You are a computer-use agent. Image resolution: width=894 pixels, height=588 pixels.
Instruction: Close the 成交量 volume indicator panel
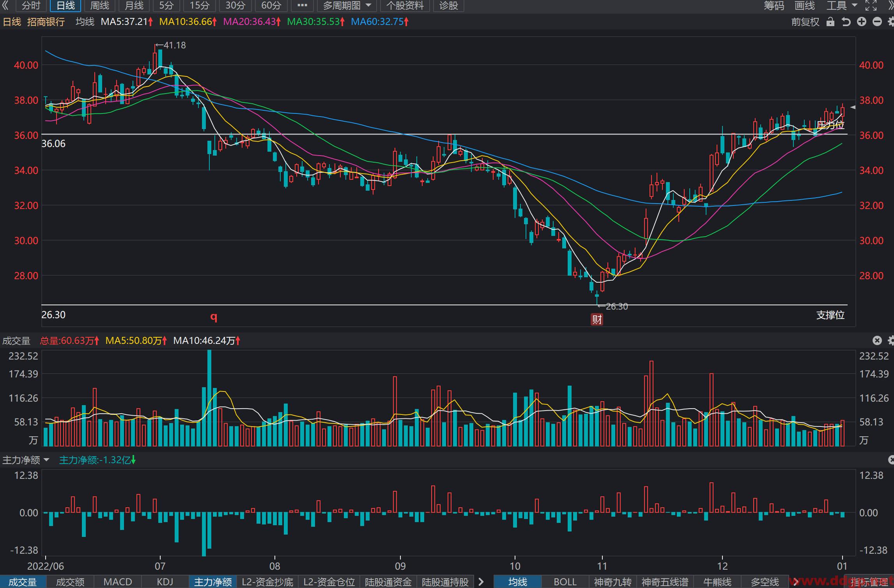(x=877, y=340)
